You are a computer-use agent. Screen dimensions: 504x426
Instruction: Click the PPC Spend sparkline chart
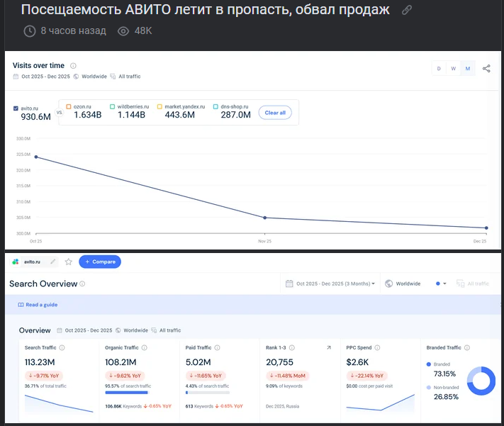pos(380,403)
